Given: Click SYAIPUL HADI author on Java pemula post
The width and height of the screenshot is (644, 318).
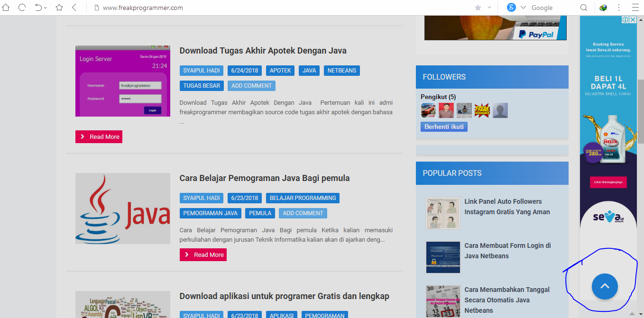Looking at the screenshot, I should click(x=202, y=198).
